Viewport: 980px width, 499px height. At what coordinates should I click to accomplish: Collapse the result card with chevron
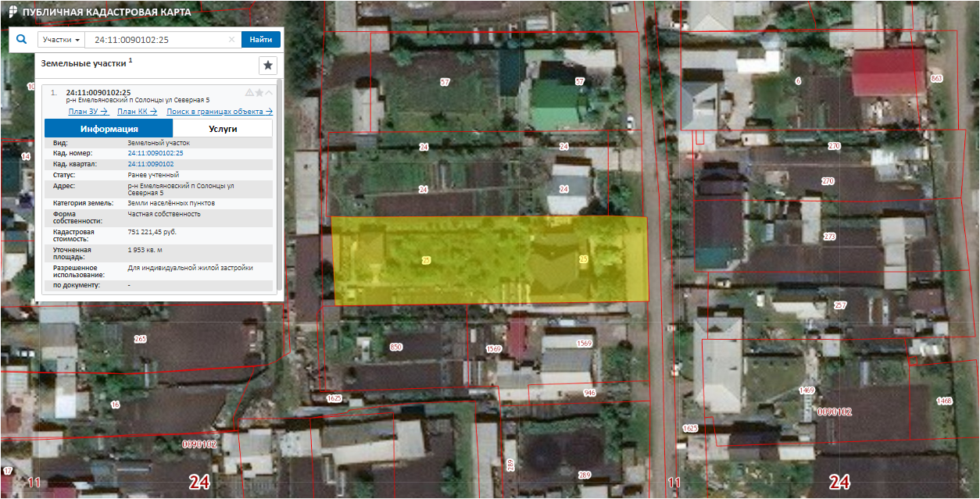(x=269, y=92)
